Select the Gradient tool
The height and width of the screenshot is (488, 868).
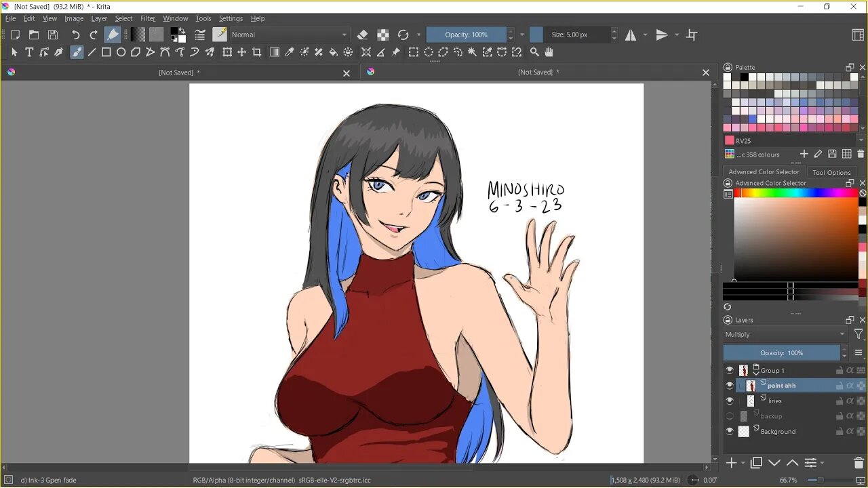275,52
